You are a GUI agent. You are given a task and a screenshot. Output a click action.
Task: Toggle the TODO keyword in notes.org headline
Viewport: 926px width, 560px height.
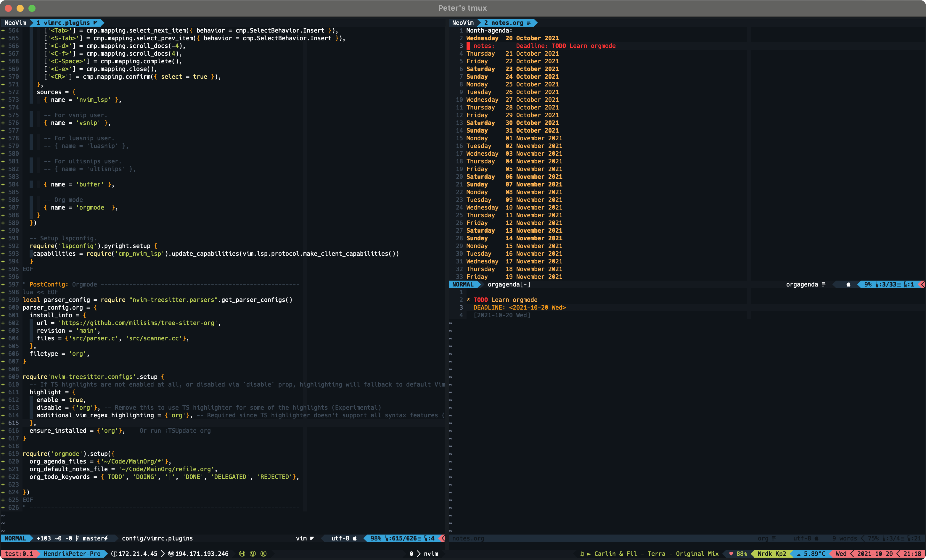point(480,300)
